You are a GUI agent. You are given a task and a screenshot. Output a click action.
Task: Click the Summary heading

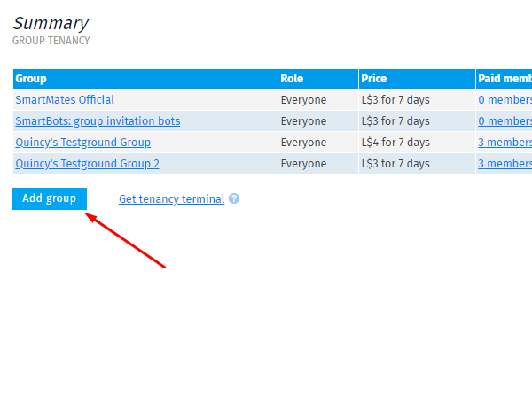(51, 24)
